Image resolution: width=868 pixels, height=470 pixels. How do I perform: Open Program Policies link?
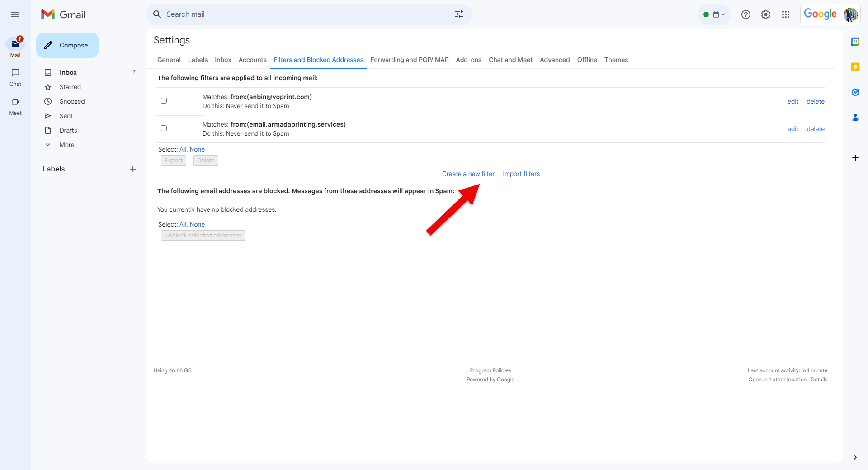(491, 370)
